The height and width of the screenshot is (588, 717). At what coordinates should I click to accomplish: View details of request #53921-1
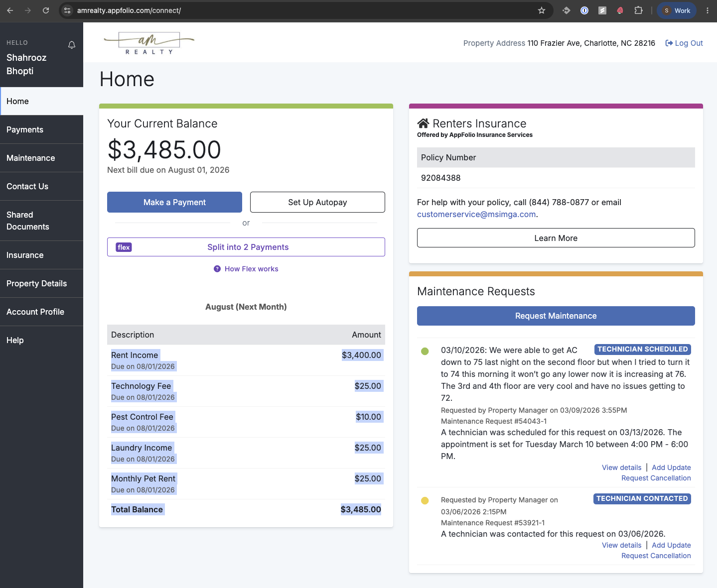[622, 545]
